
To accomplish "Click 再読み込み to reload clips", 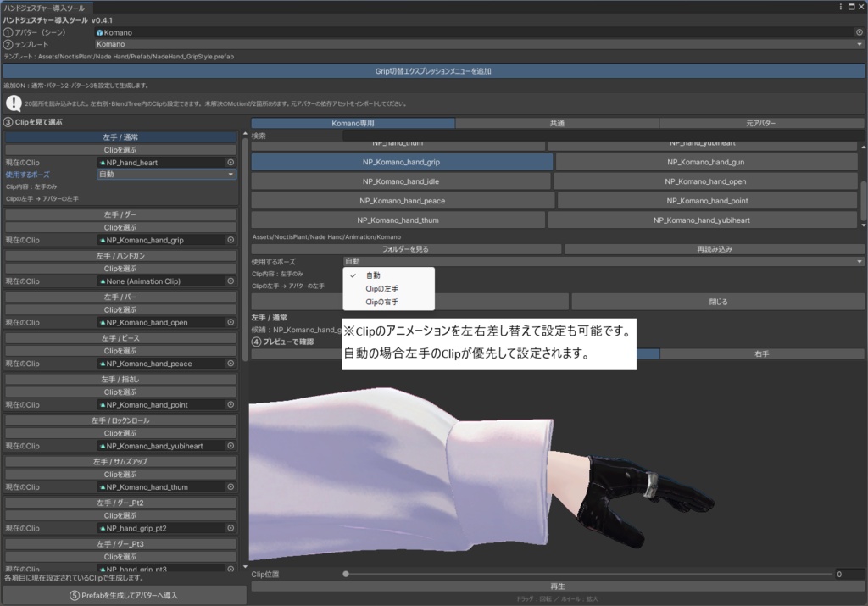I will pyautogui.click(x=714, y=249).
